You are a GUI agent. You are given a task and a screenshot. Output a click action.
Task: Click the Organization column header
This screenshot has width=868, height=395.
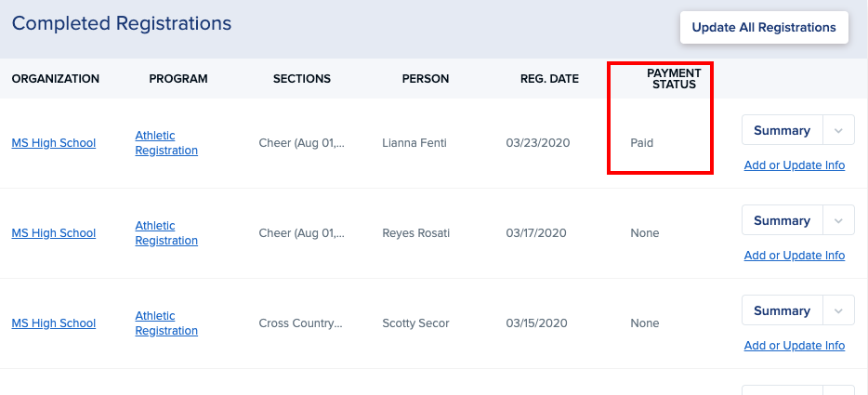(x=56, y=79)
